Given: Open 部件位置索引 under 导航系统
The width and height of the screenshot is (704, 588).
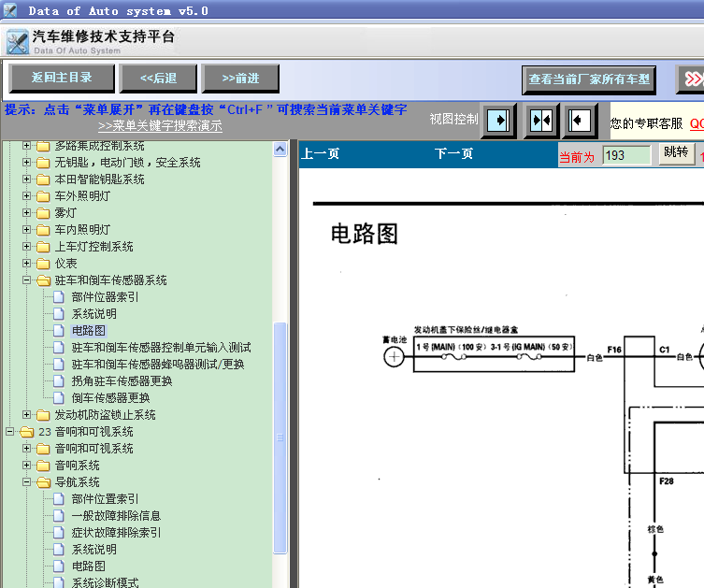Looking at the screenshot, I should coord(105,499).
